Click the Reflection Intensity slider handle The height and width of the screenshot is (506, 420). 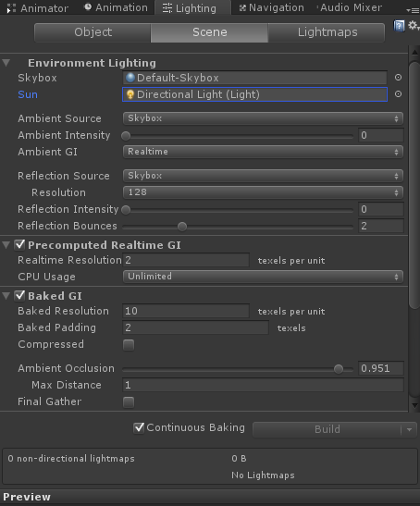point(126,210)
